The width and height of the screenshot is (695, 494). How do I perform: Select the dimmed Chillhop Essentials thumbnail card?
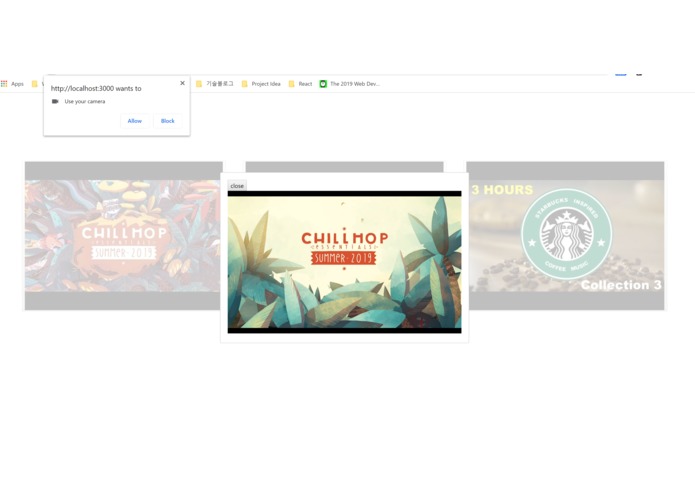tap(122, 236)
